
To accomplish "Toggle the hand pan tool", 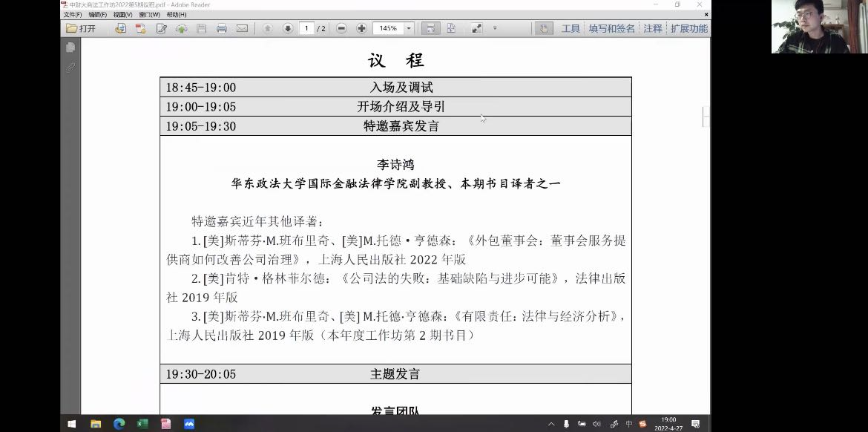I will (544, 28).
